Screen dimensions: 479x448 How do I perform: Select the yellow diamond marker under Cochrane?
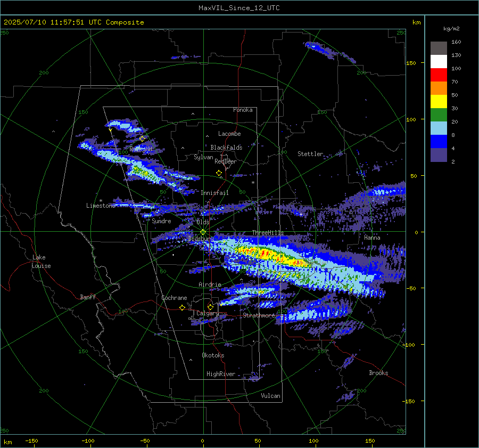182,307
